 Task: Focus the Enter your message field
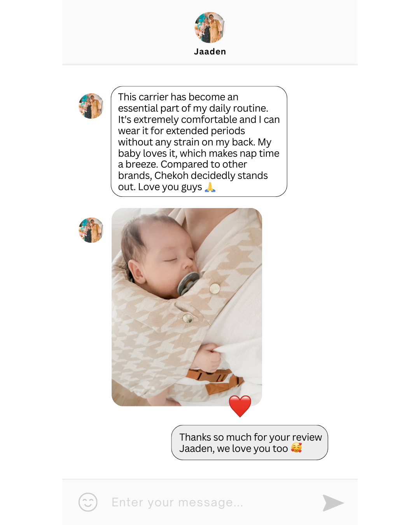[210, 502]
